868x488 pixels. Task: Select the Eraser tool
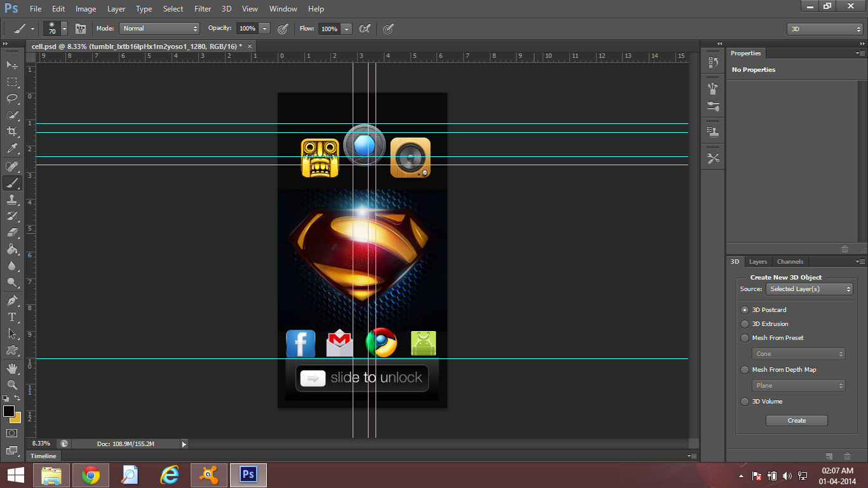tap(12, 233)
